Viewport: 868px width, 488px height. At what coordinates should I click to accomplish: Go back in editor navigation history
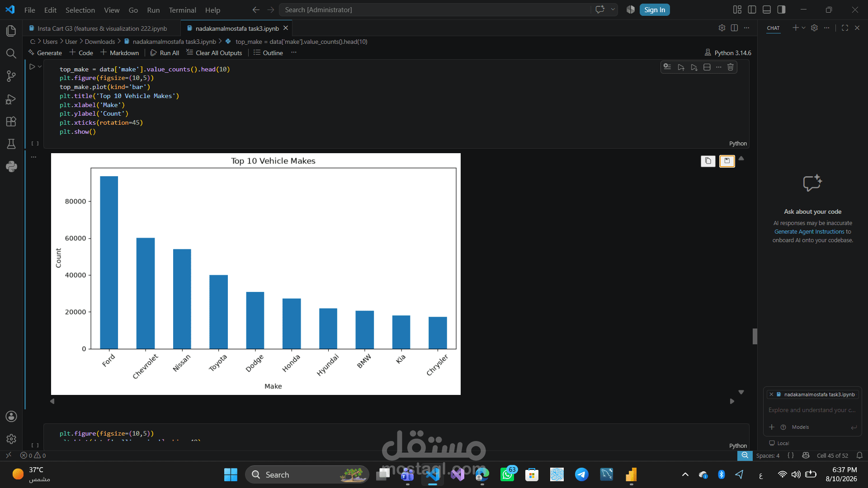[x=256, y=10]
